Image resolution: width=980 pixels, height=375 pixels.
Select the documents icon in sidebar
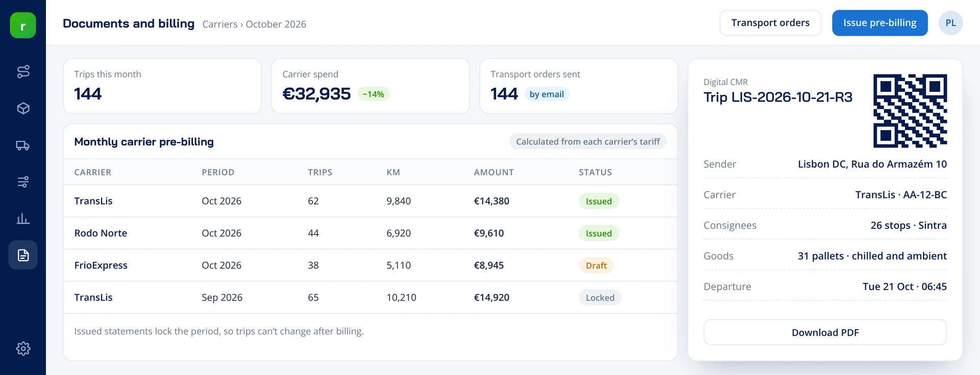pyautogui.click(x=23, y=255)
